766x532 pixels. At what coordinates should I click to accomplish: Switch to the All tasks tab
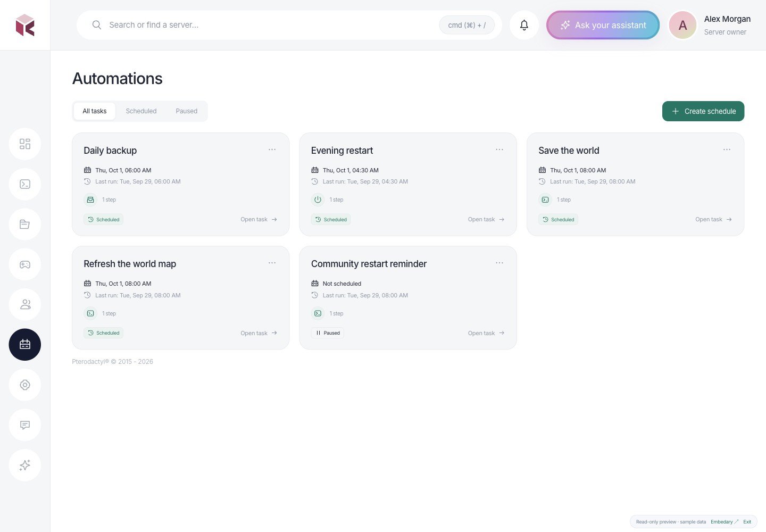tap(95, 111)
